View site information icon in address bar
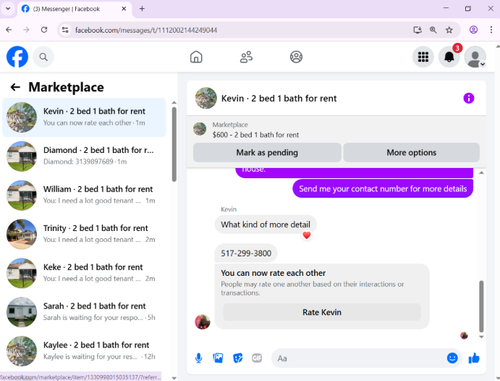Viewport: 500px width, 381px height. pyautogui.click(x=65, y=30)
